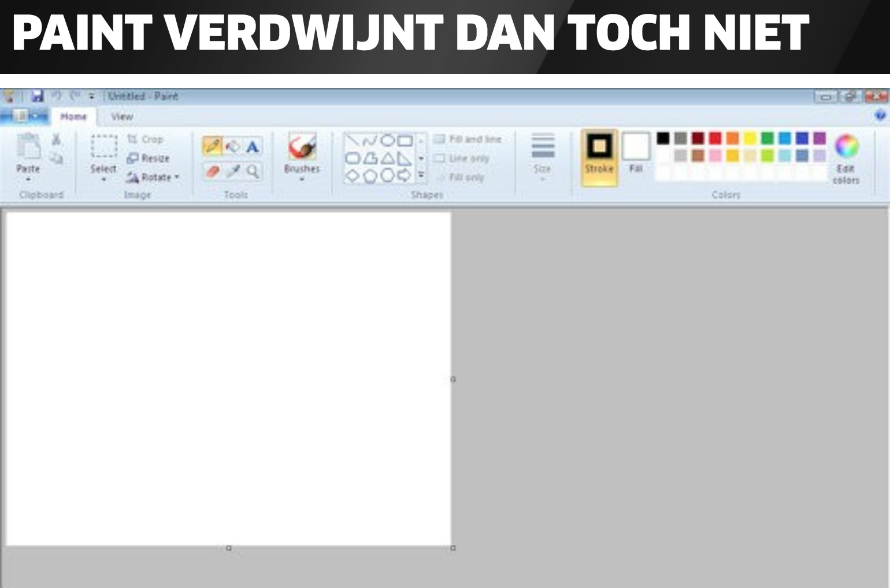The height and width of the screenshot is (588, 890).
Task: Select the Fill with color bucket tool
Action: pyautogui.click(x=232, y=147)
